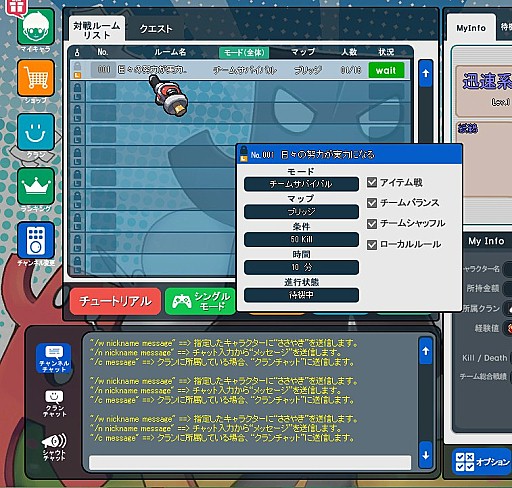Click the 経験値 label
The width and height of the screenshot is (512, 488).
click(x=487, y=328)
